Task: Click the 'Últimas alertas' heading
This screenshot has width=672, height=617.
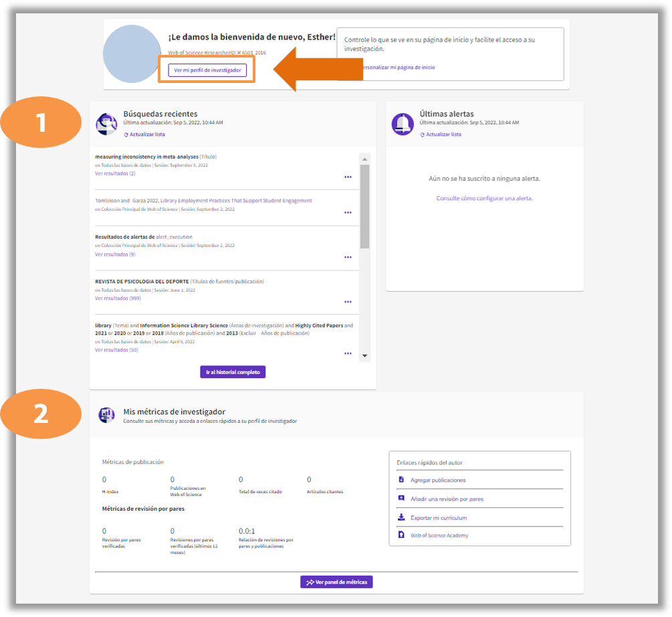Action: point(447,114)
